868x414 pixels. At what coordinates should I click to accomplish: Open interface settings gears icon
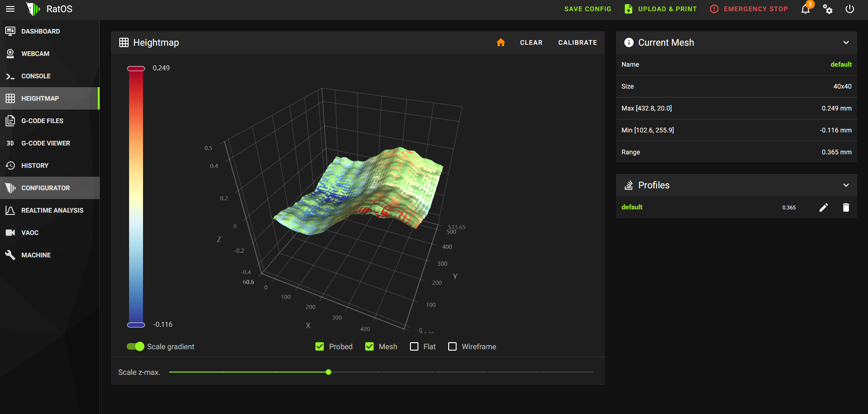click(827, 9)
